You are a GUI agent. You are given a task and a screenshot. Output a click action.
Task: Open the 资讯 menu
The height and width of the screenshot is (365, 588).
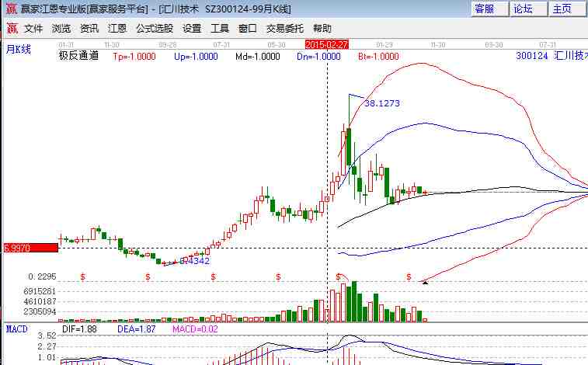pyautogui.click(x=89, y=29)
